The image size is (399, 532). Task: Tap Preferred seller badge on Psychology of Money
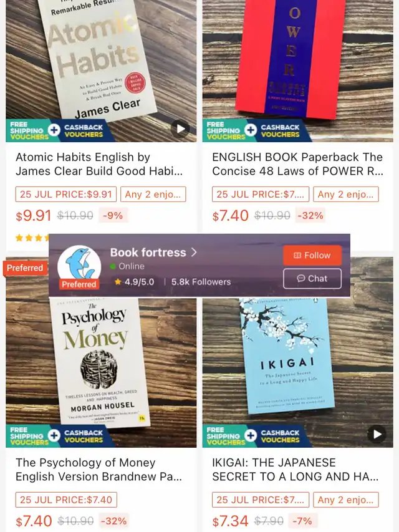[25, 268]
